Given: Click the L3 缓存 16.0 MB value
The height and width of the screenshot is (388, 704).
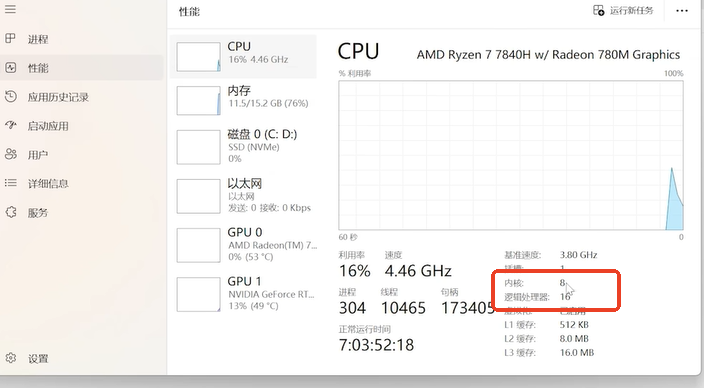Looking at the screenshot, I should pos(576,353).
